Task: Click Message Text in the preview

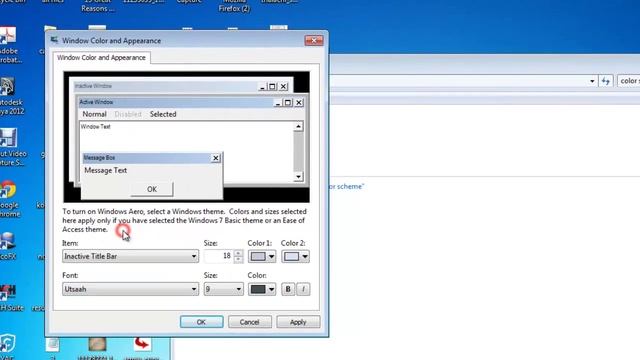Action: (x=105, y=170)
